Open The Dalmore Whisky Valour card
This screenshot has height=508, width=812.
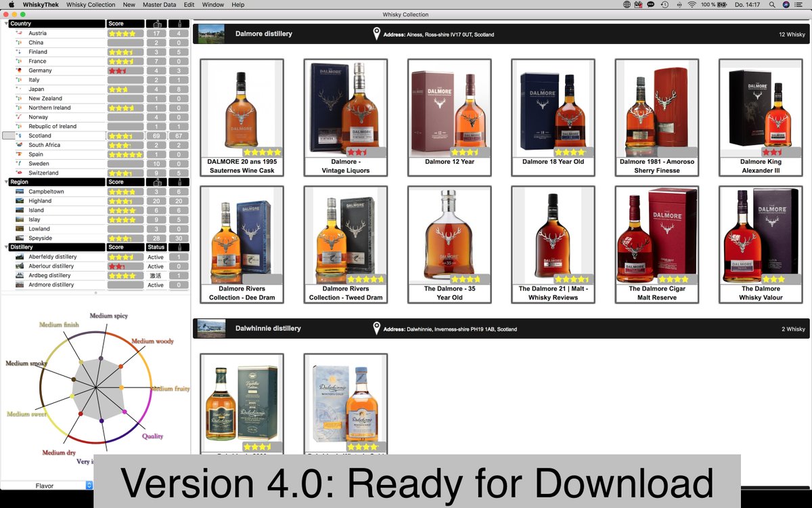[x=761, y=245]
